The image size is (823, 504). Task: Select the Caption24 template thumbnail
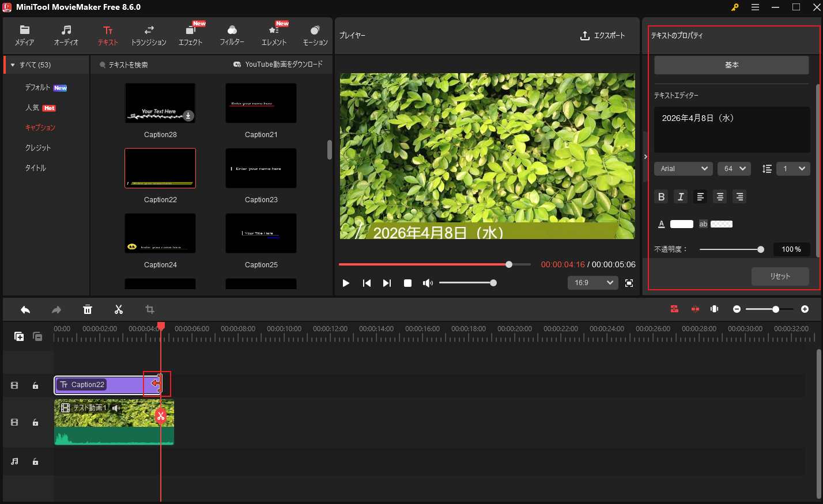pyautogui.click(x=160, y=233)
